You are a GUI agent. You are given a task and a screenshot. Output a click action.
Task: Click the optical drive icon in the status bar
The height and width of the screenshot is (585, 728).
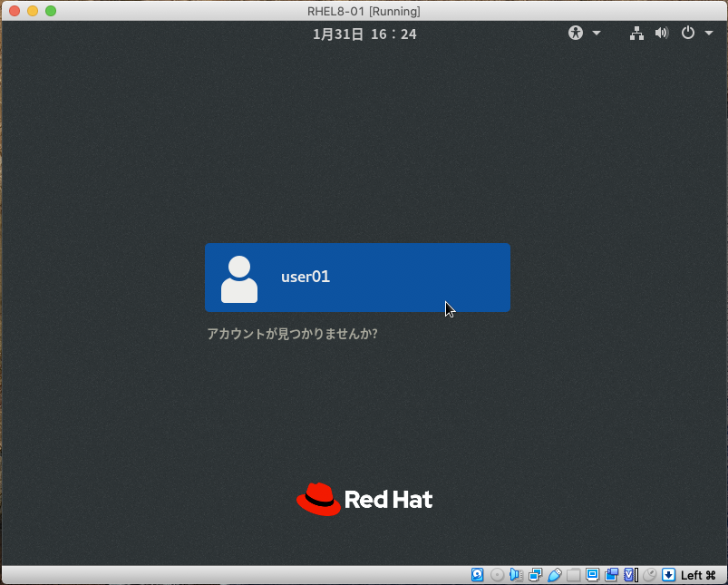(x=496, y=575)
